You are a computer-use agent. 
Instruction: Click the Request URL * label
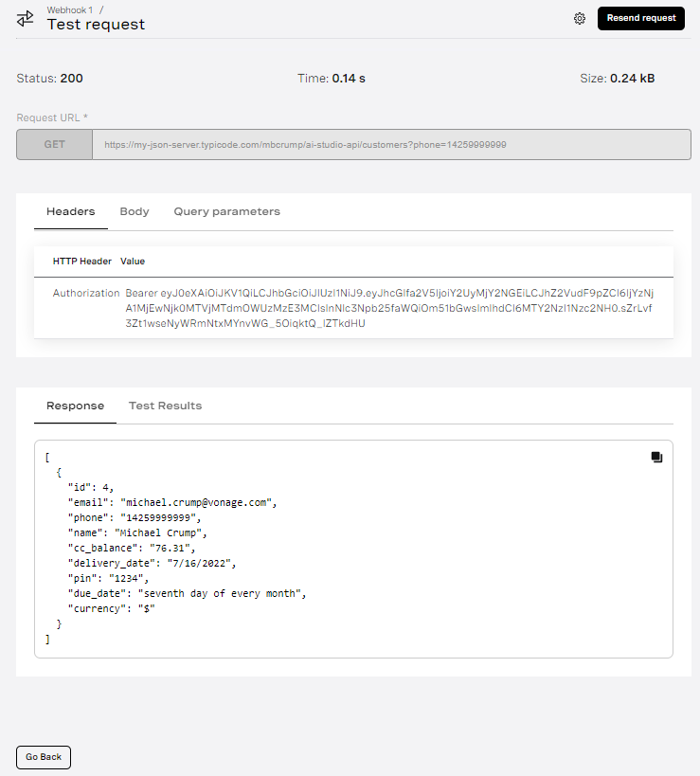pyautogui.click(x=52, y=117)
